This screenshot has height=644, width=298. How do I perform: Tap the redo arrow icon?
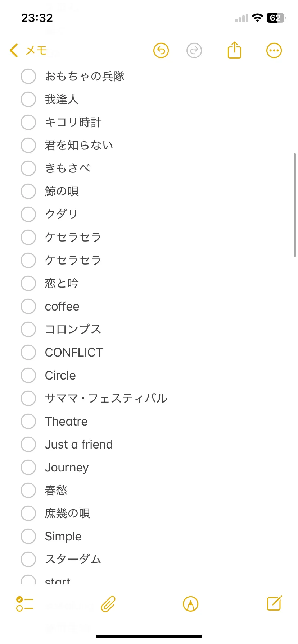[194, 51]
